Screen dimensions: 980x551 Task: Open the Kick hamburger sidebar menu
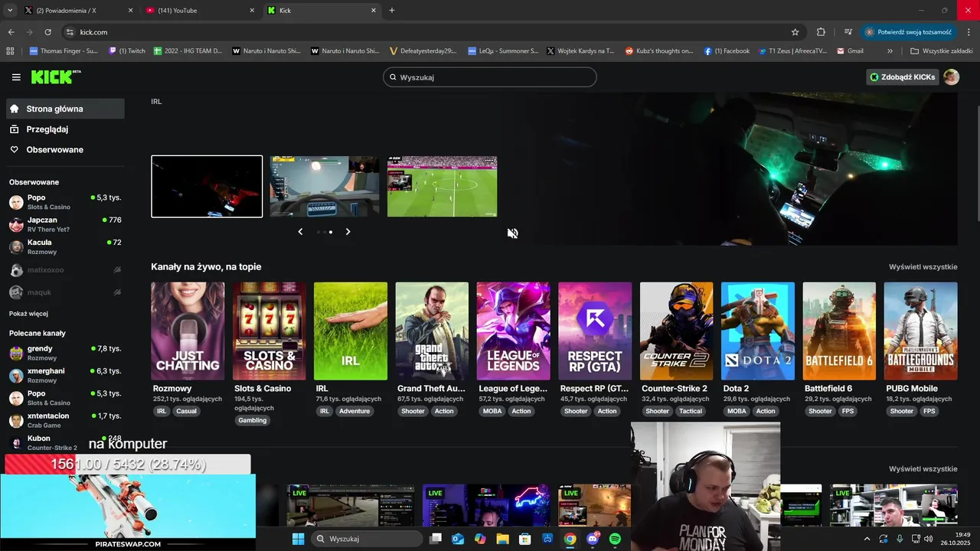coord(16,77)
